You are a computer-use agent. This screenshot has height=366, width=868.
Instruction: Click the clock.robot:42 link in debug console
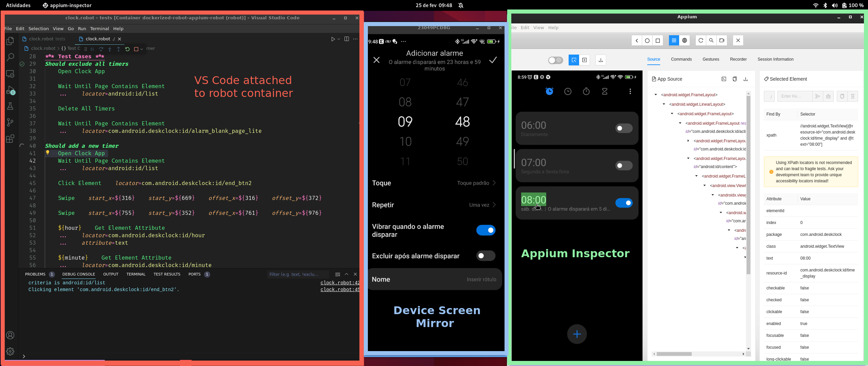point(340,283)
